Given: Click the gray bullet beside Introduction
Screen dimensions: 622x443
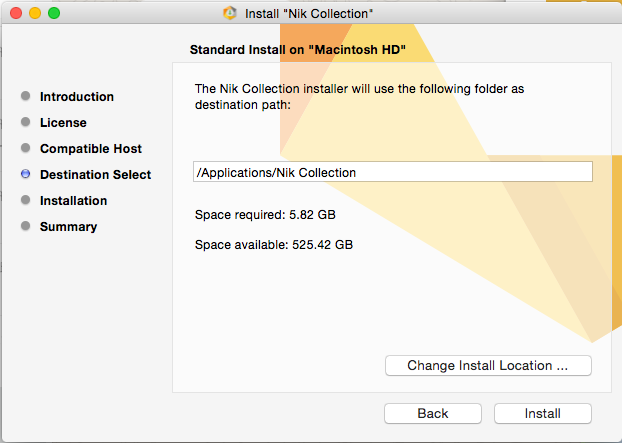Looking at the screenshot, I should click(25, 96).
